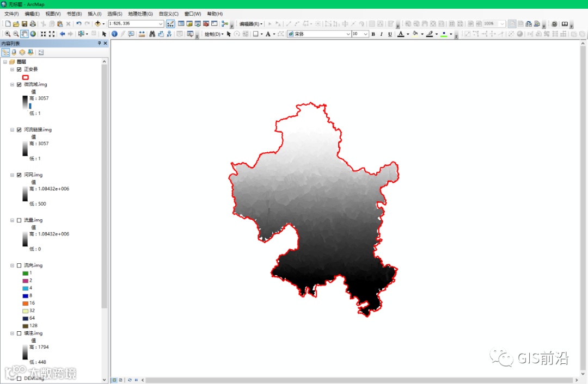Save the map with floppy disk icon
Viewport: 588px width, 384px height.
pos(24,23)
